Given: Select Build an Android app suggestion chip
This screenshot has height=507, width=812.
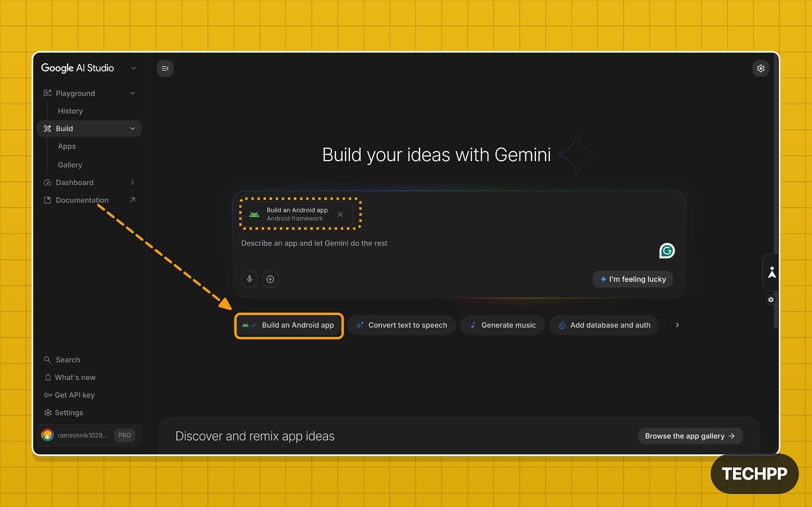Looking at the screenshot, I should click(x=289, y=325).
